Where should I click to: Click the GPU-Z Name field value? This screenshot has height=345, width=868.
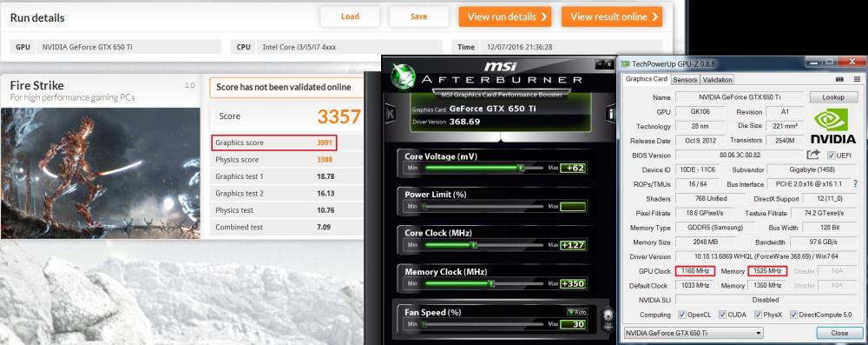740,97
